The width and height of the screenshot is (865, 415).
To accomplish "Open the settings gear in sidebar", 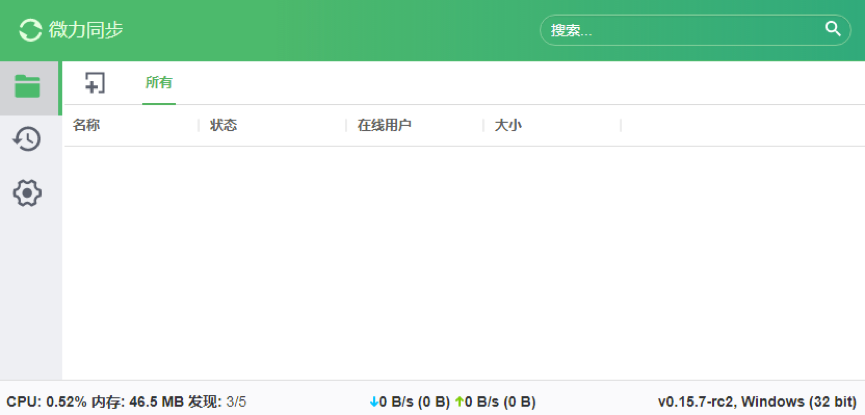I will [x=27, y=192].
